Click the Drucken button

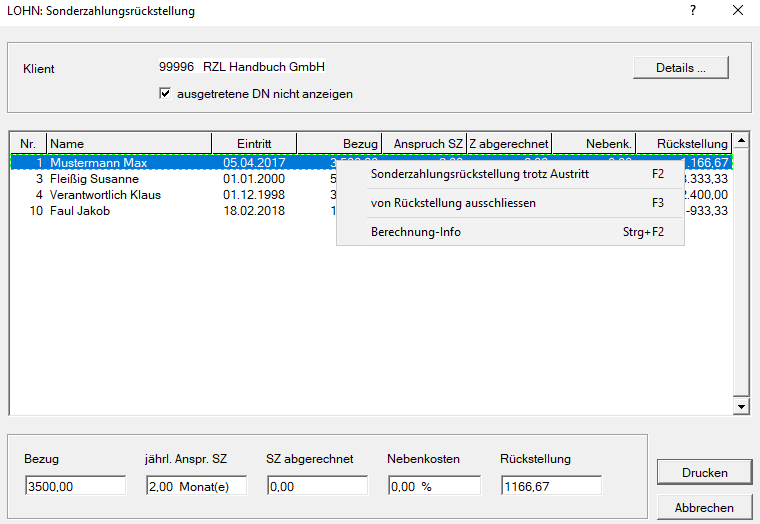point(704,473)
